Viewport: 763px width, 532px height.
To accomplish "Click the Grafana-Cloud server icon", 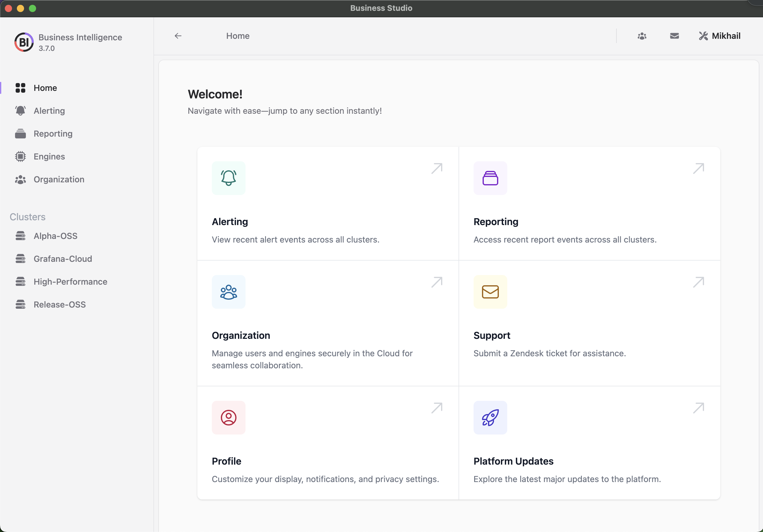I will 20,259.
